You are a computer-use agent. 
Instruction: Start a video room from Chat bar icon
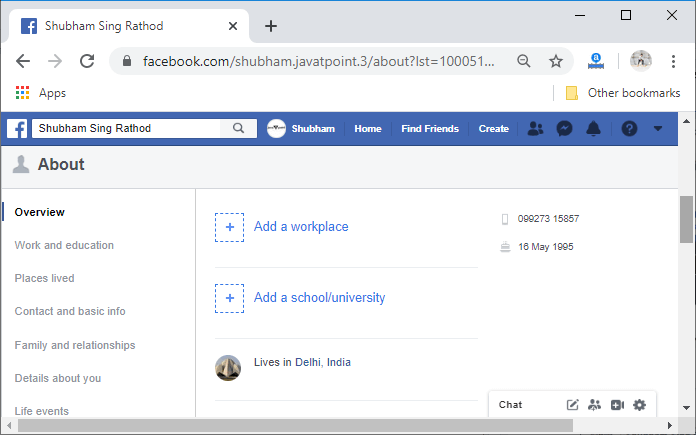click(x=617, y=405)
